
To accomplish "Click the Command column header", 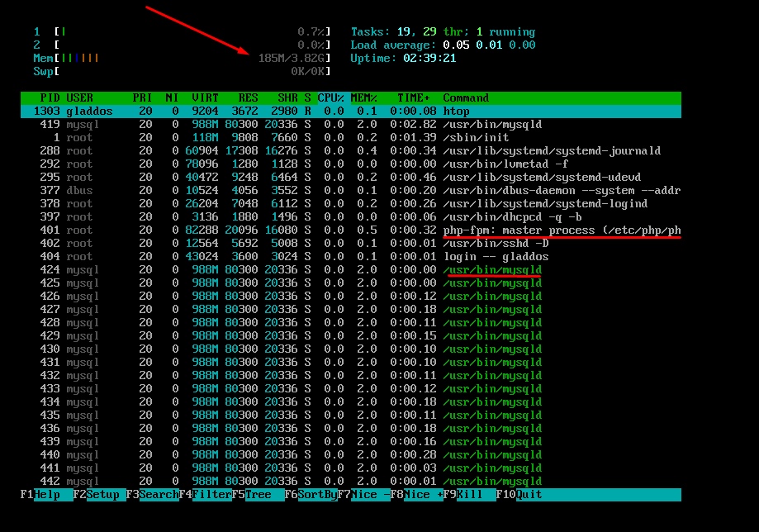I will (x=466, y=97).
